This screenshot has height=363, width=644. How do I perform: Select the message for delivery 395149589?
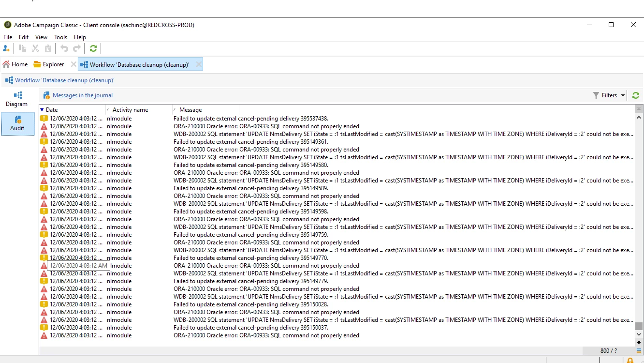coord(251,188)
